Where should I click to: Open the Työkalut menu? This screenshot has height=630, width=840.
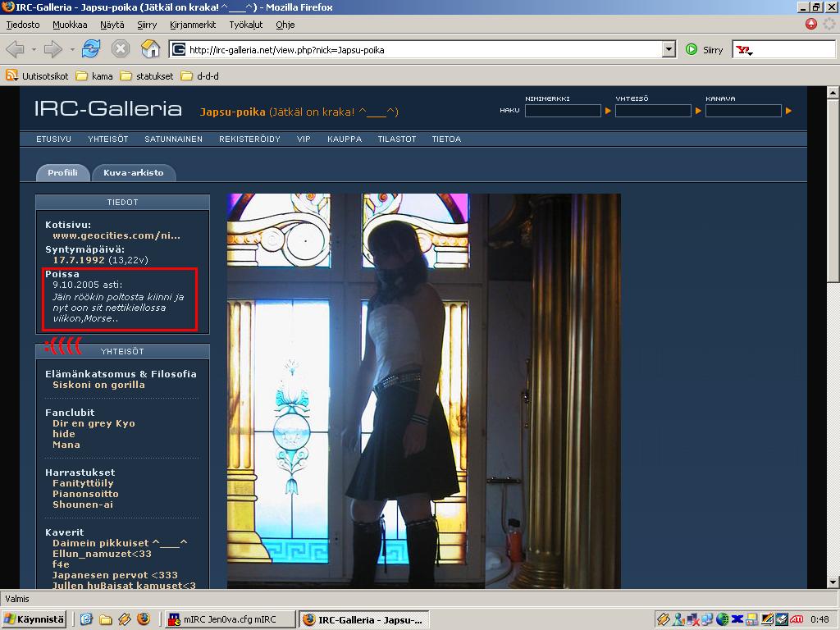[x=246, y=25]
